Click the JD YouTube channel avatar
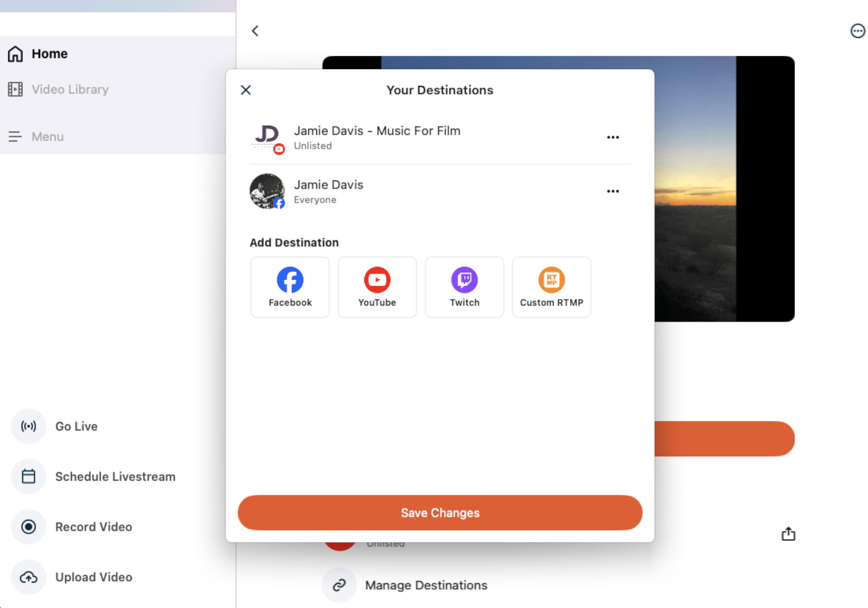The width and height of the screenshot is (868, 608). [267, 138]
